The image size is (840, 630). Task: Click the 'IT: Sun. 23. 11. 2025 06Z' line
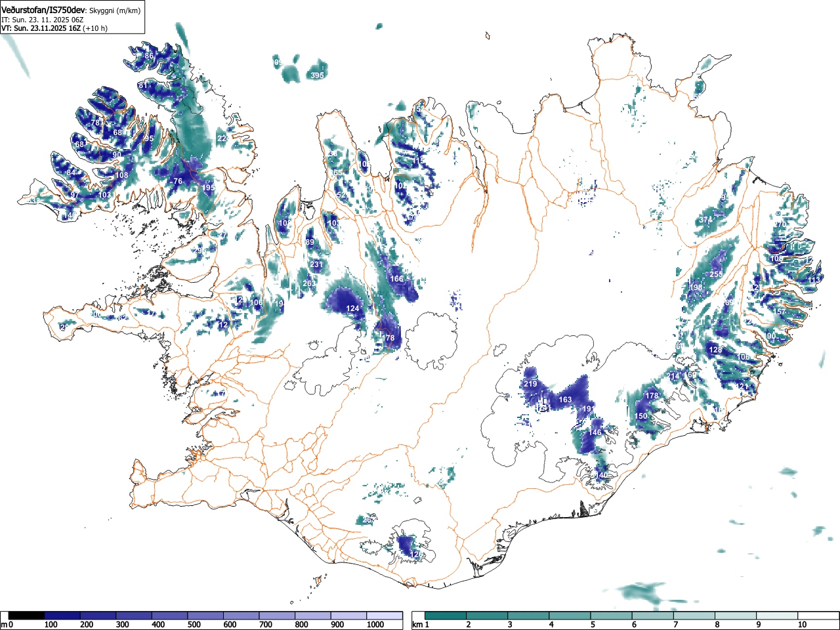(x=43, y=20)
